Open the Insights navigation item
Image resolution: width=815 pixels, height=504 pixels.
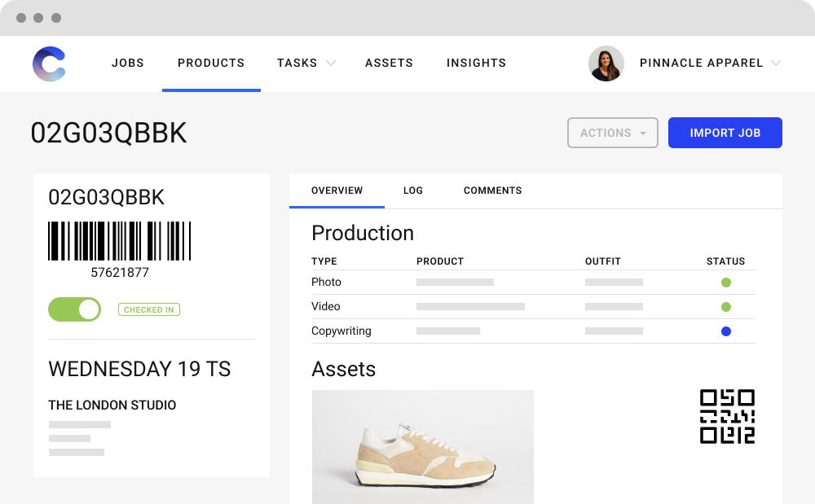(x=476, y=63)
